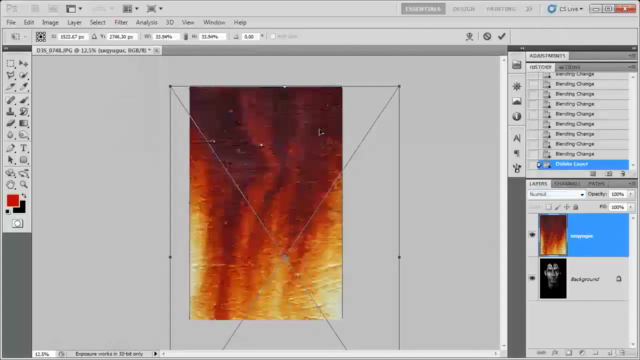Select the Blur tool
Image resolution: width=640 pixels, height=360 pixels.
tap(11, 135)
